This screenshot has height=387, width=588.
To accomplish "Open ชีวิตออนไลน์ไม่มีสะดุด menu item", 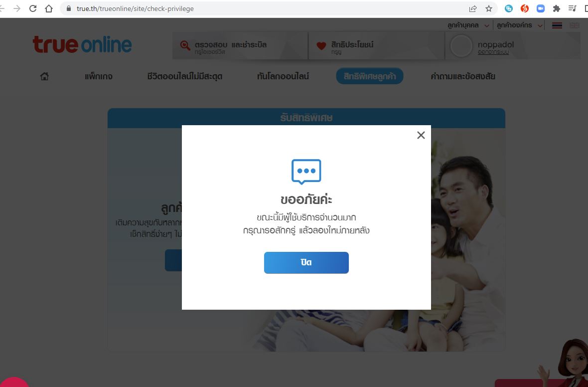I will pyautogui.click(x=184, y=76).
